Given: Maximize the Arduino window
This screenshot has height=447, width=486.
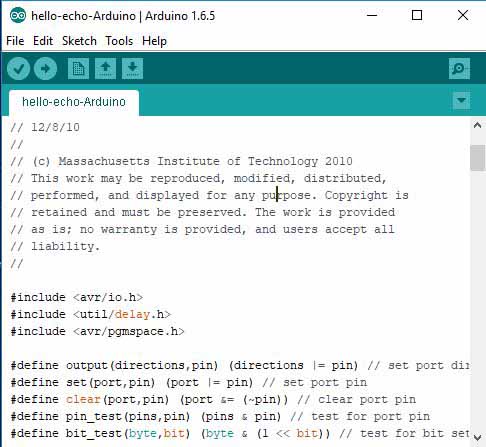Looking at the screenshot, I should 417,15.
